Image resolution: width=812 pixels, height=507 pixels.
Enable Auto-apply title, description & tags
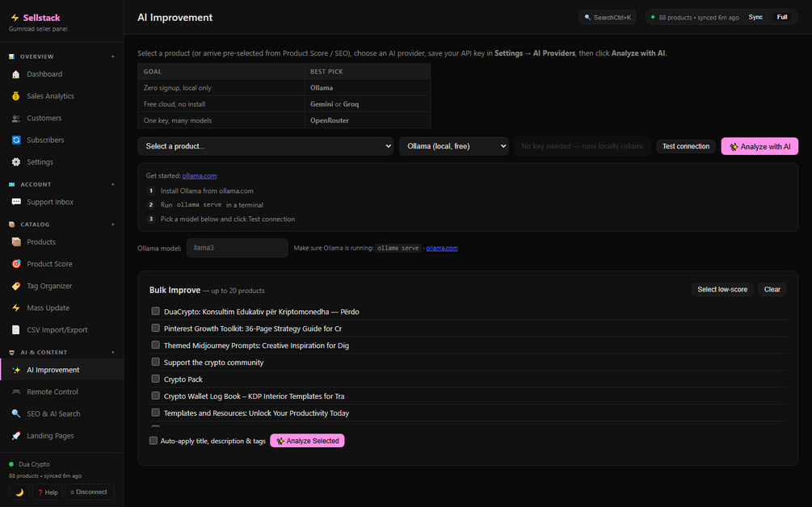click(x=154, y=441)
